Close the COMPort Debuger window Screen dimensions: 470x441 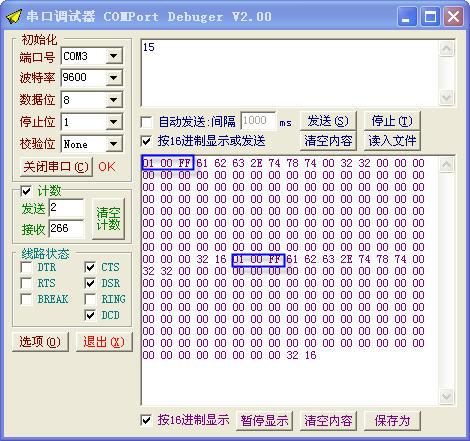click(453, 16)
